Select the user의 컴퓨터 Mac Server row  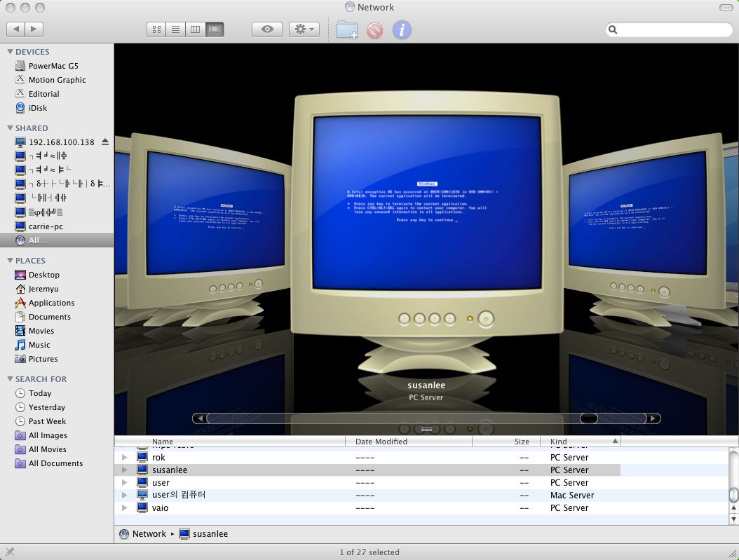point(421,495)
